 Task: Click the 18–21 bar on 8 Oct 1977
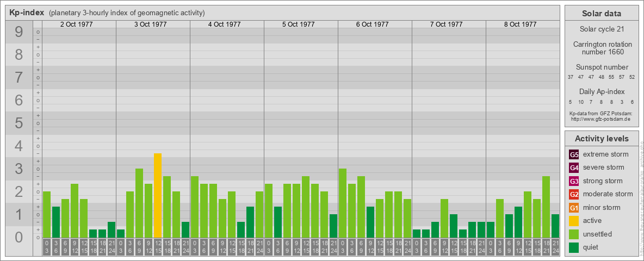(546, 207)
